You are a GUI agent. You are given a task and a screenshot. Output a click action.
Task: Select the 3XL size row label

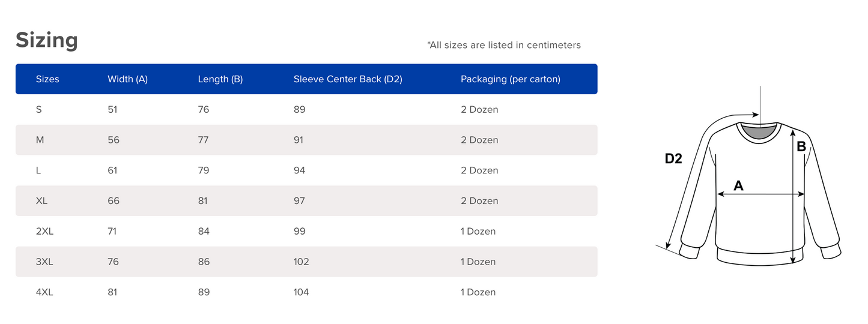pyautogui.click(x=44, y=262)
